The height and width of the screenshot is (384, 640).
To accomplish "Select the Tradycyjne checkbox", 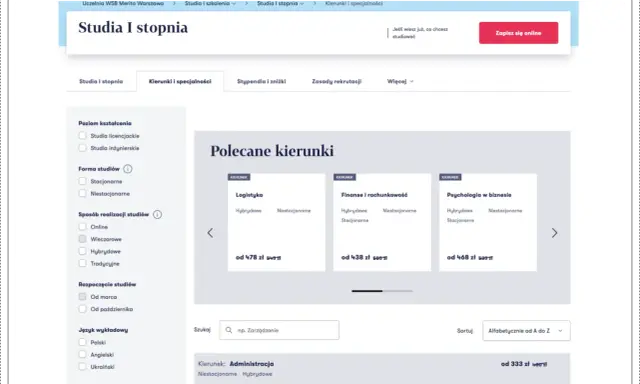I will (82, 263).
